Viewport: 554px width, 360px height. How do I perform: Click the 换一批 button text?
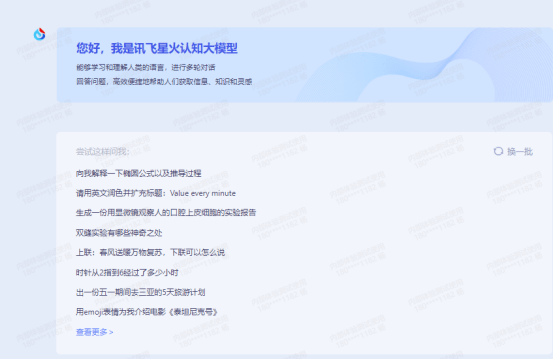coord(520,152)
